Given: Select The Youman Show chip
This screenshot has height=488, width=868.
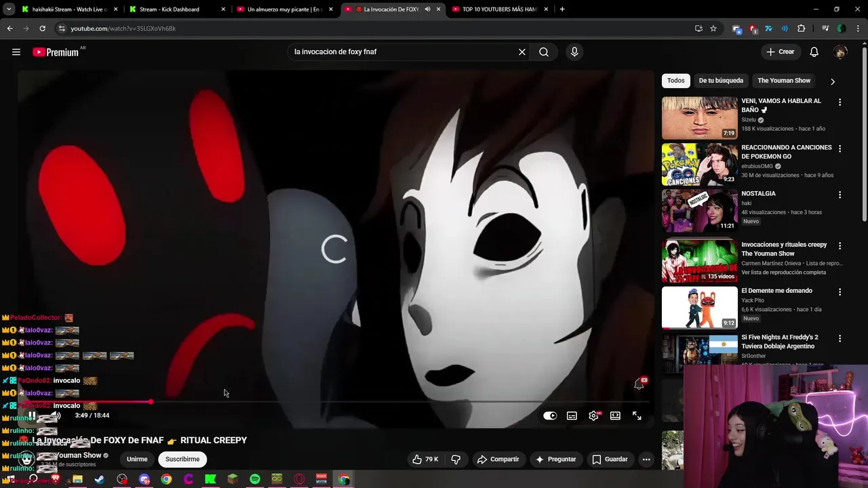Looking at the screenshot, I should [784, 81].
